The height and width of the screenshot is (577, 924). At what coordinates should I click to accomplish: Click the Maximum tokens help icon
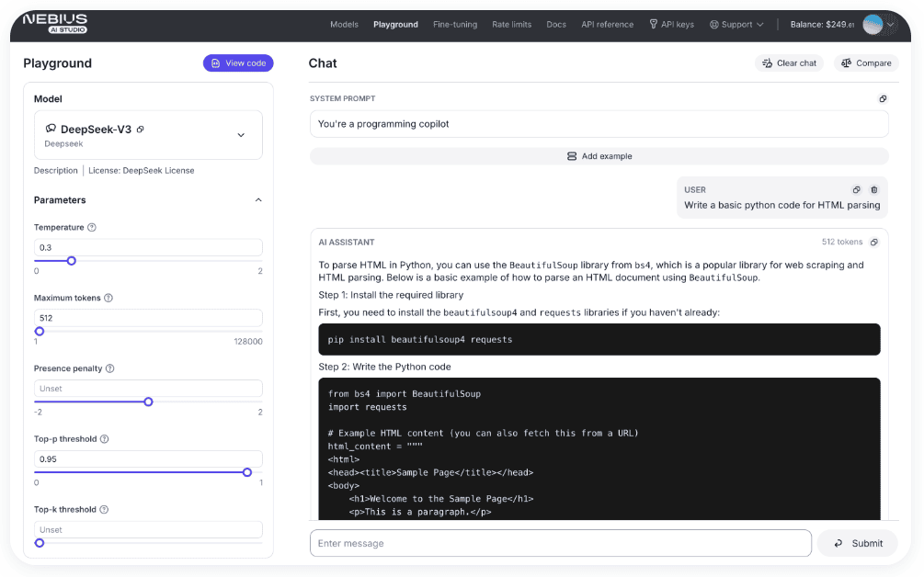(x=108, y=298)
